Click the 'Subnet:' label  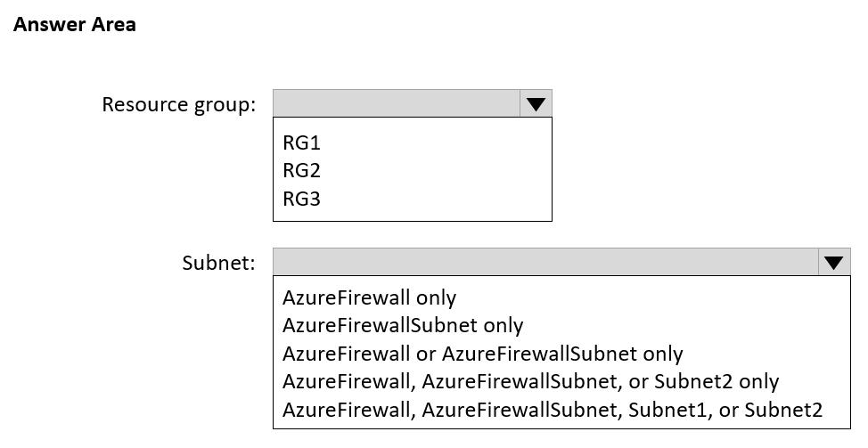pos(218,263)
